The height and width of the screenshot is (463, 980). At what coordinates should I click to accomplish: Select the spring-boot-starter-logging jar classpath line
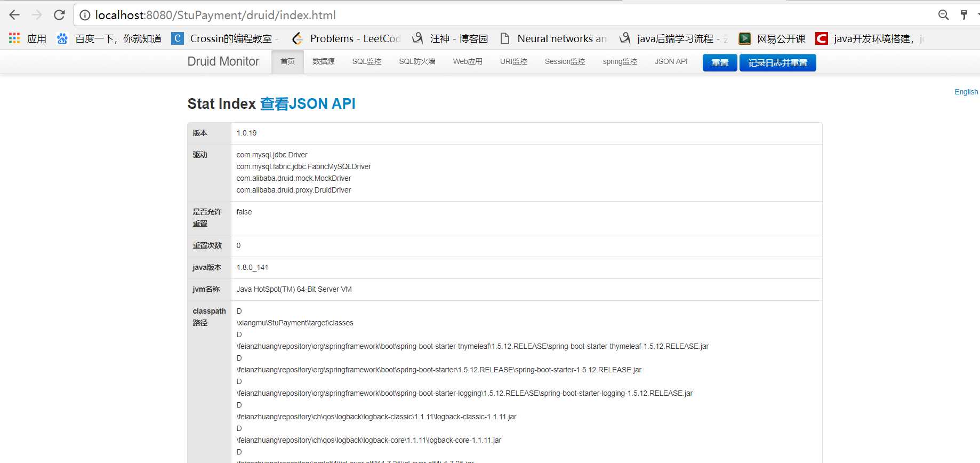point(465,393)
